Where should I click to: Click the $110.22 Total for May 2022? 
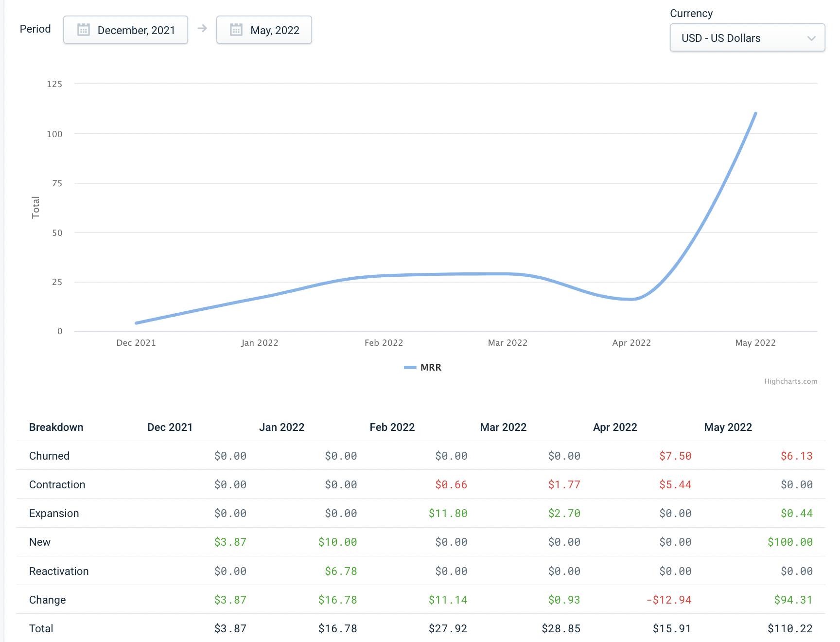pos(790,629)
